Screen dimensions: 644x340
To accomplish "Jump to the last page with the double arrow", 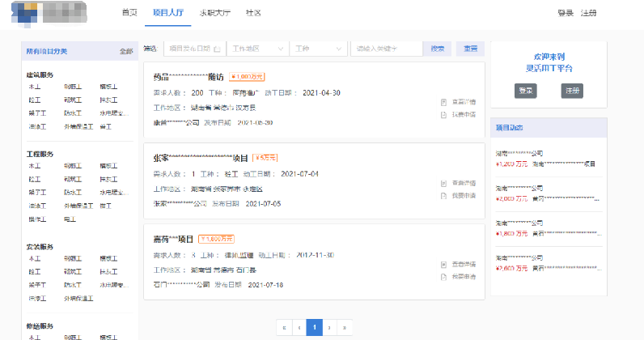I will pyautogui.click(x=345, y=327).
